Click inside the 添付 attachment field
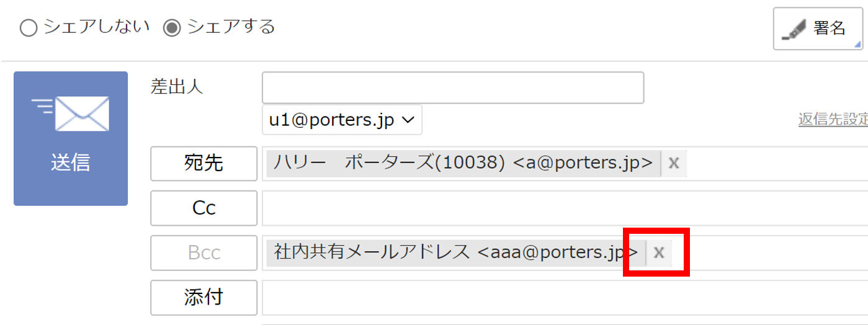The image size is (868, 325). (x=565, y=297)
